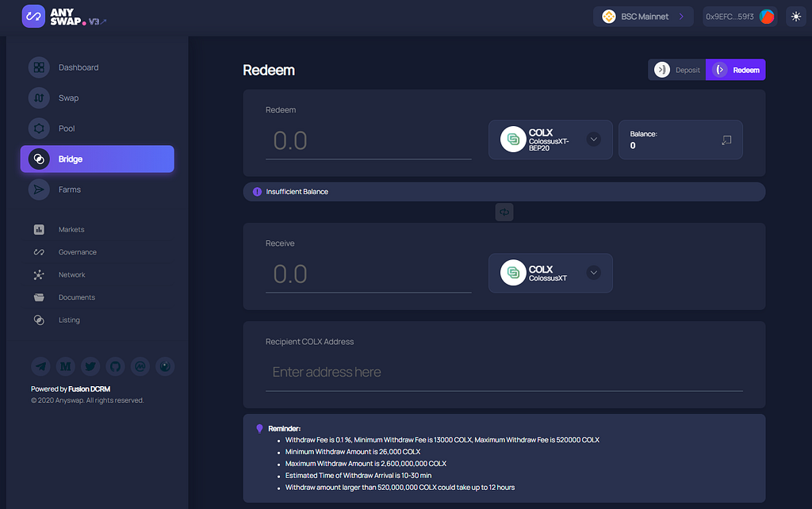Screen dimensions: 812x509
Task: Click the Governance link icon
Action: point(39,252)
